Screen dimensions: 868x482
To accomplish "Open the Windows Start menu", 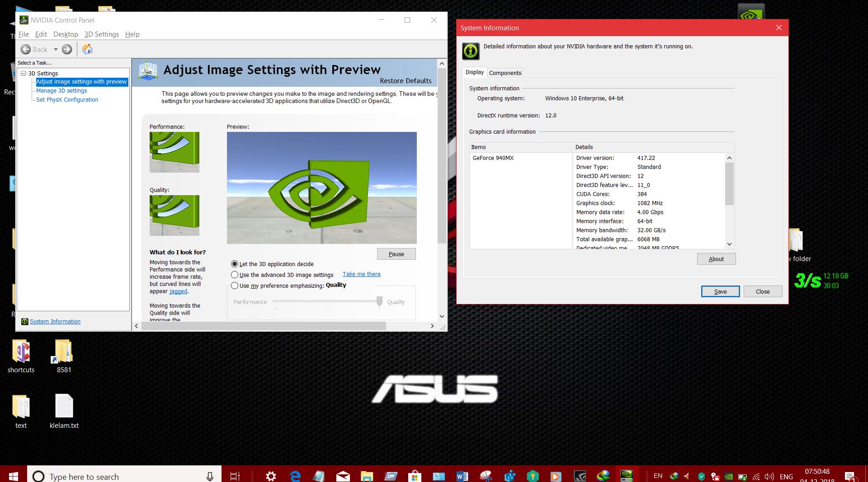I will pyautogui.click(x=14, y=476).
